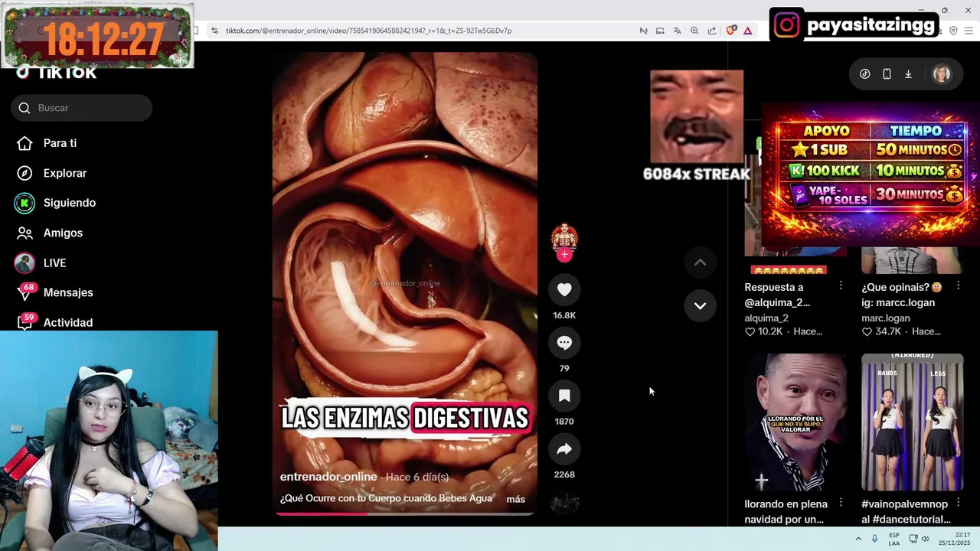
Task: Open Mensajes with 68 unread
Action: 68,292
